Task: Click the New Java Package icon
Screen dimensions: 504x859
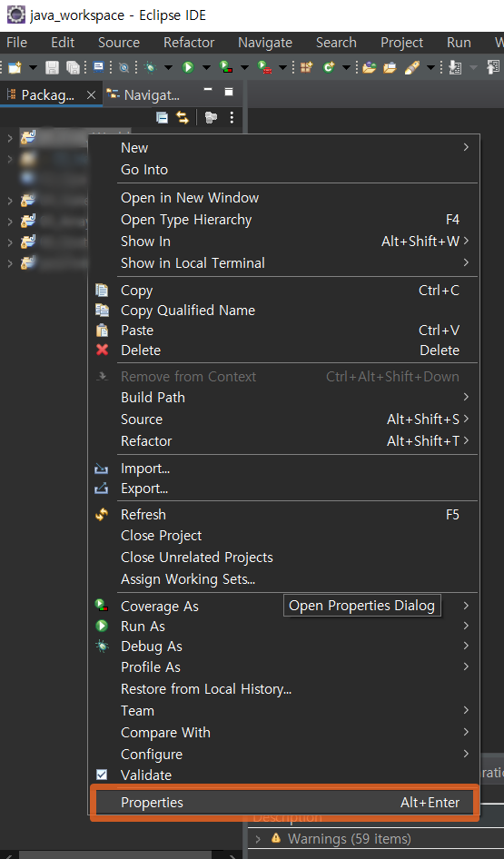Action: pyautogui.click(x=306, y=67)
